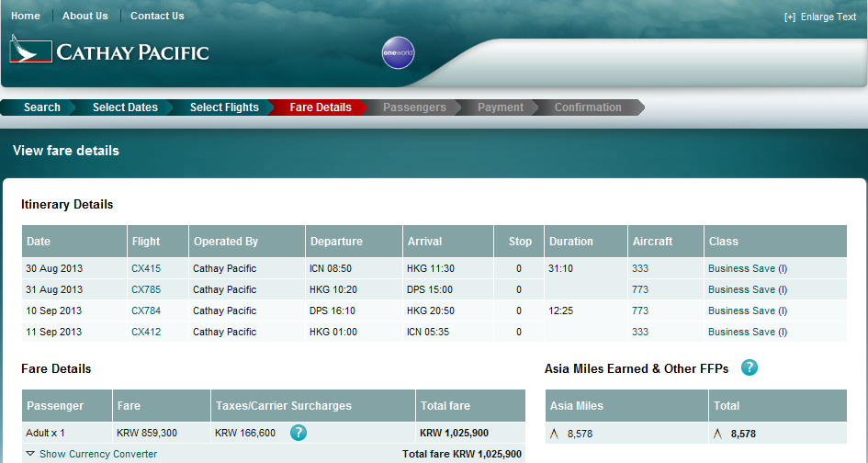
Task: Open Business Save class for 31 Aug flight
Action: pos(741,289)
